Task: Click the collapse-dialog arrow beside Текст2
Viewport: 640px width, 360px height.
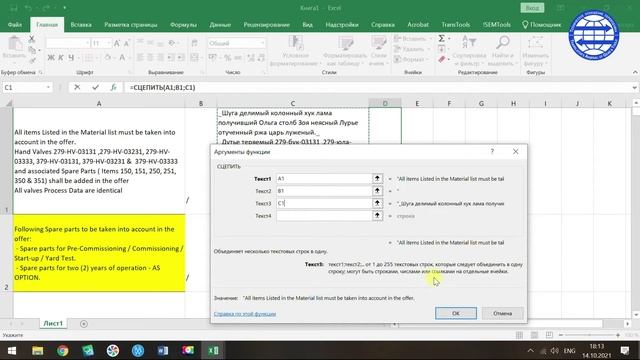Action: 377,191
